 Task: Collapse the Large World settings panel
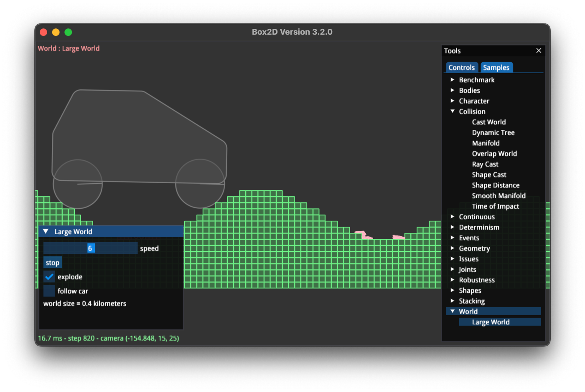pyautogui.click(x=46, y=232)
